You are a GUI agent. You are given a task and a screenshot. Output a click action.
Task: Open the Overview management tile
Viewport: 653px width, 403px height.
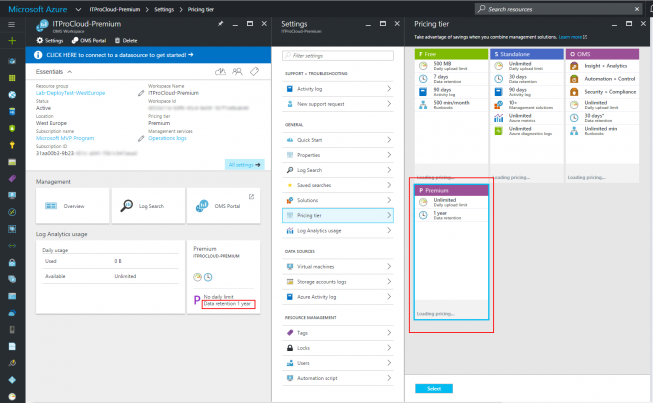tap(72, 206)
